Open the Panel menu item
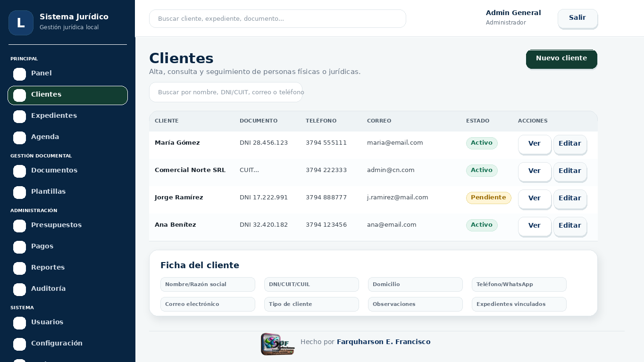 [67, 74]
